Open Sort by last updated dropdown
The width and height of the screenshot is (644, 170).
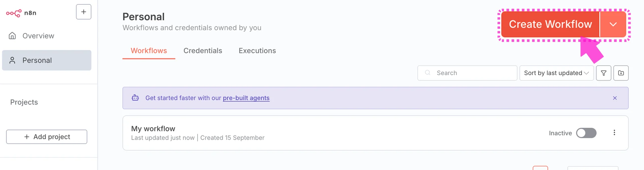click(x=556, y=73)
